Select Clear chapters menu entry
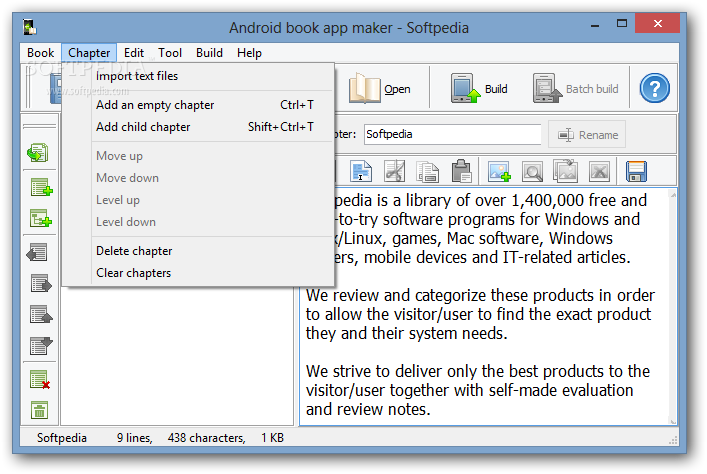Viewport: 707px width, 474px height. 198,273
